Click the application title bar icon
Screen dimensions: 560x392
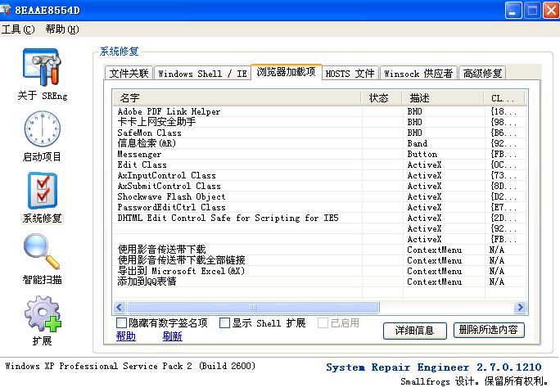click(6, 10)
